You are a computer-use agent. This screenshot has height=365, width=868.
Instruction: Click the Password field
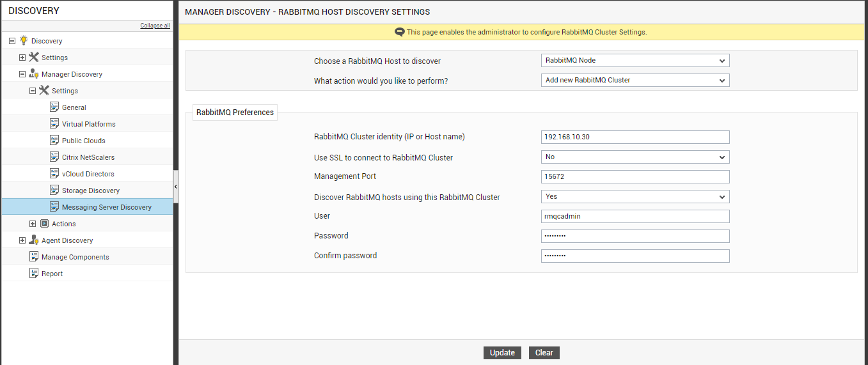(635, 237)
